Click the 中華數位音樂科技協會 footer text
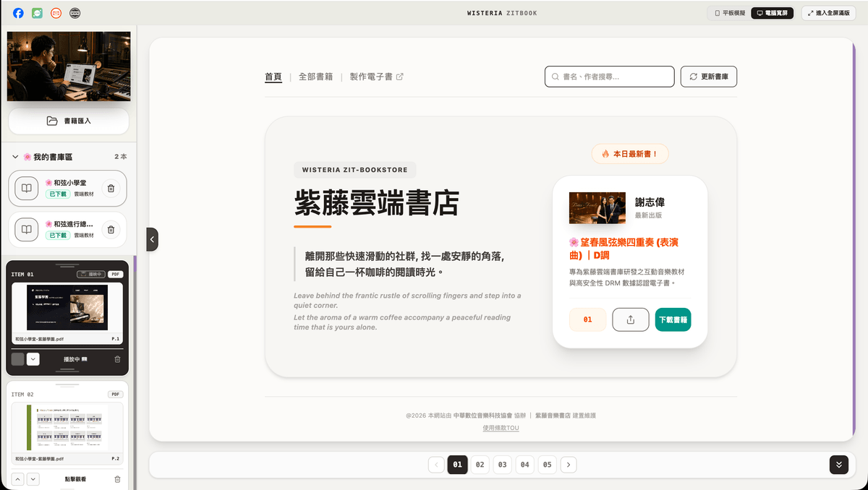Viewport: 868px width, 490px height. coord(482,416)
